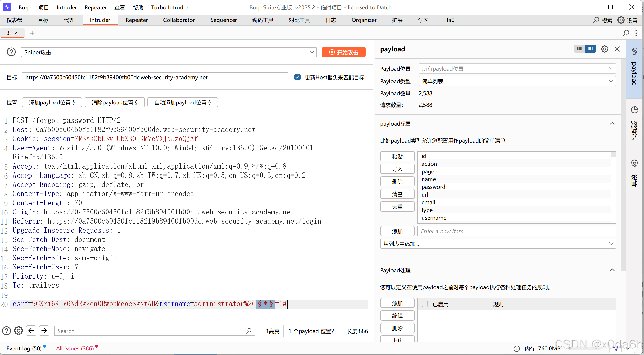Viewport: 644px width, 355px height.
Task: Go to next match with right-arrow icon
Action: pyautogui.click(x=44, y=330)
